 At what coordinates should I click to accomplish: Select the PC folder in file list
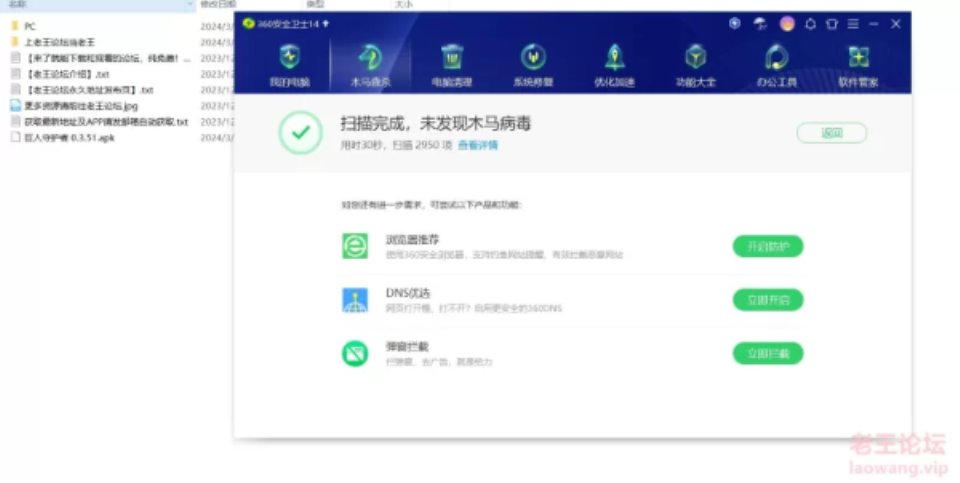pyautogui.click(x=30, y=26)
